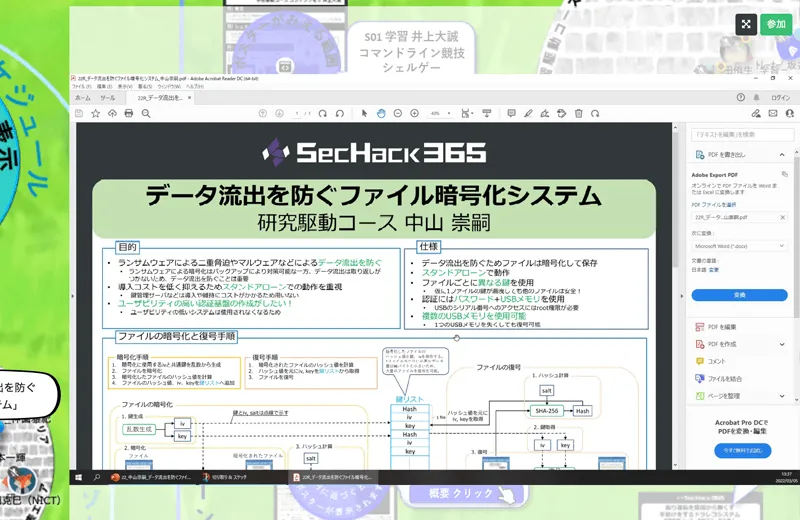The width and height of the screenshot is (800, 520).
Task: Click the save icon in Acrobat toolbar
Action: 79,113
